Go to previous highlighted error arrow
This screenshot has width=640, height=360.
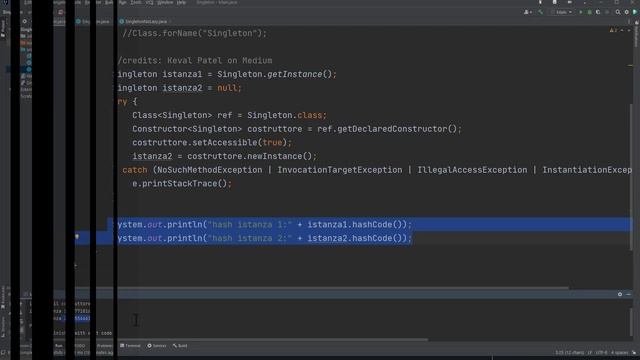click(x=622, y=30)
